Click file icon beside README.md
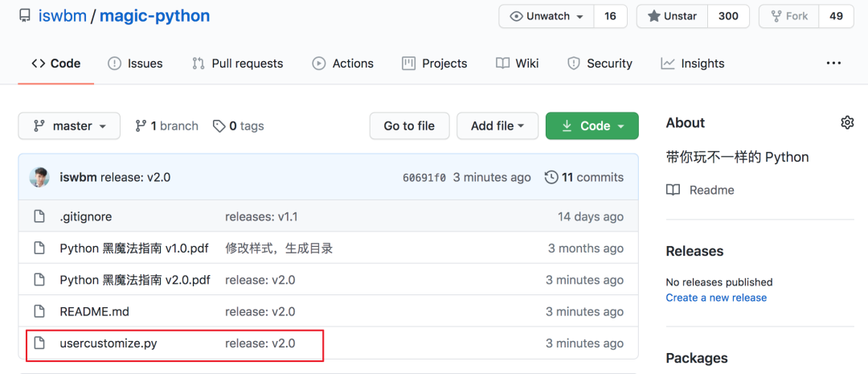Image resolution: width=868 pixels, height=374 pixels. pos(39,311)
